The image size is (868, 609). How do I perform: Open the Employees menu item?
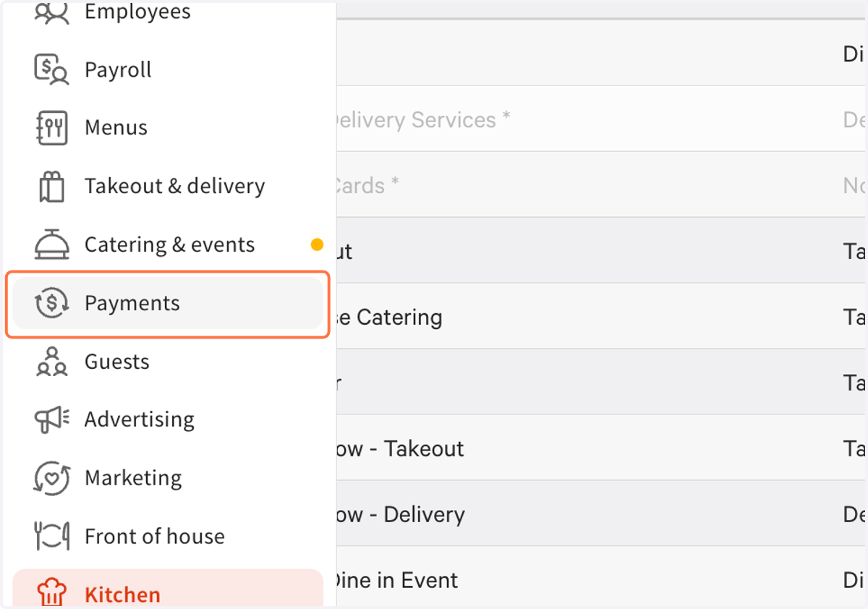[168, 12]
